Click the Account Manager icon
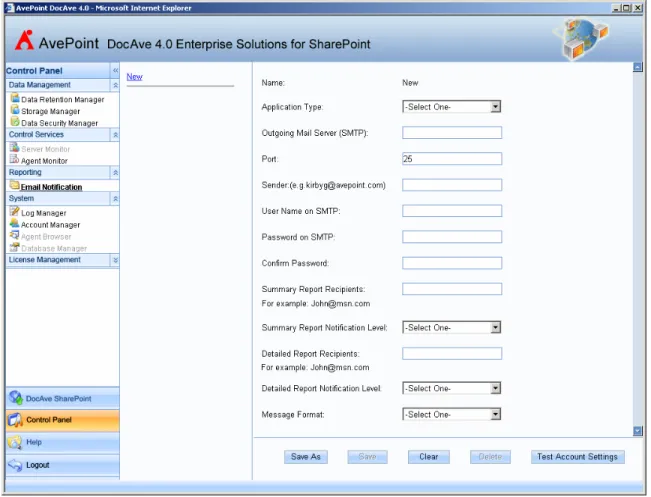 tap(15, 223)
